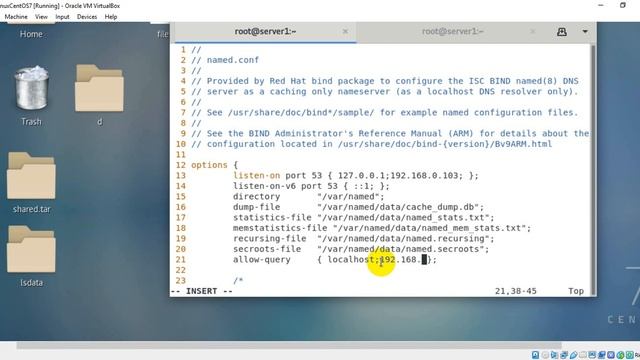Click the Home label on the desktop
This screenshot has height=360, width=640.
point(31,34)
